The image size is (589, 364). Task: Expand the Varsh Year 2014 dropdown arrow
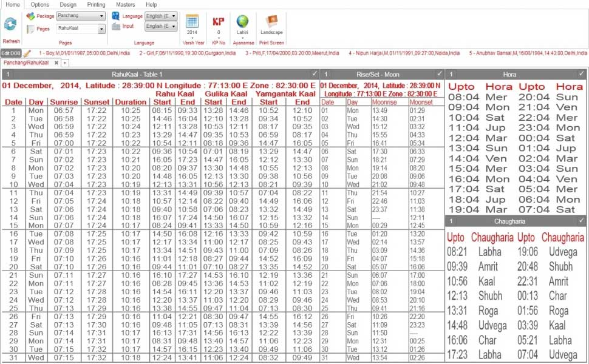tap(192, 38)
